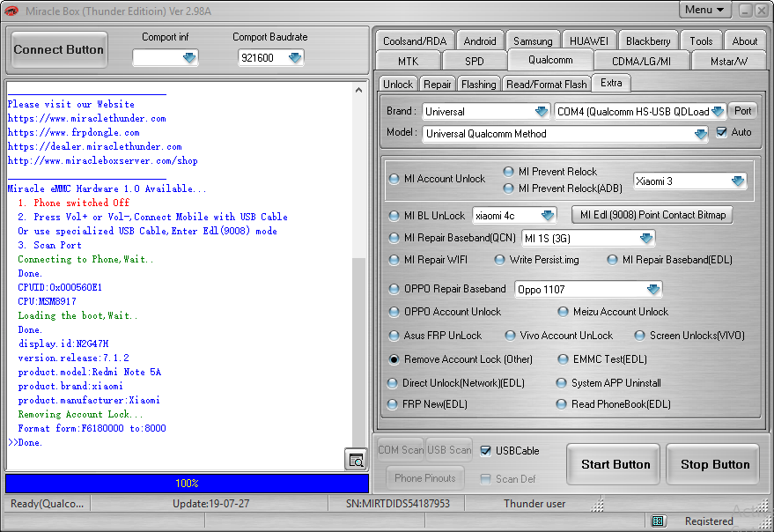Expand the COM4 Qualcomm HS-USB port dropdown
Viewport: 774px width, 532px height.
coord(718,111)
